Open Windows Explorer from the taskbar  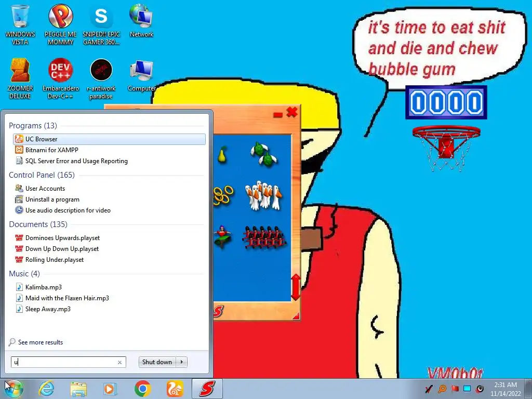pos(78,389)
